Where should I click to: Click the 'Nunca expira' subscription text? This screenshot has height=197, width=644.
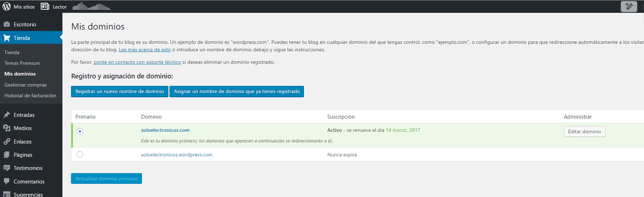click(342, 155)
